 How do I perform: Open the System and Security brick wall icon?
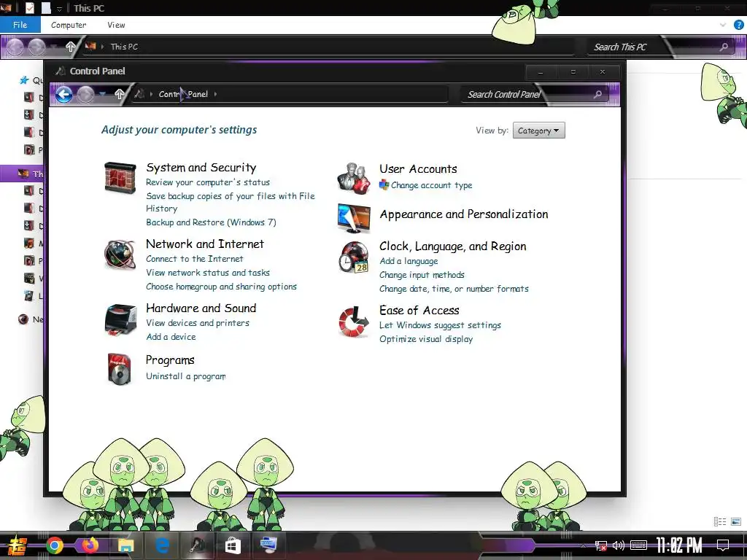coord(120,178)
